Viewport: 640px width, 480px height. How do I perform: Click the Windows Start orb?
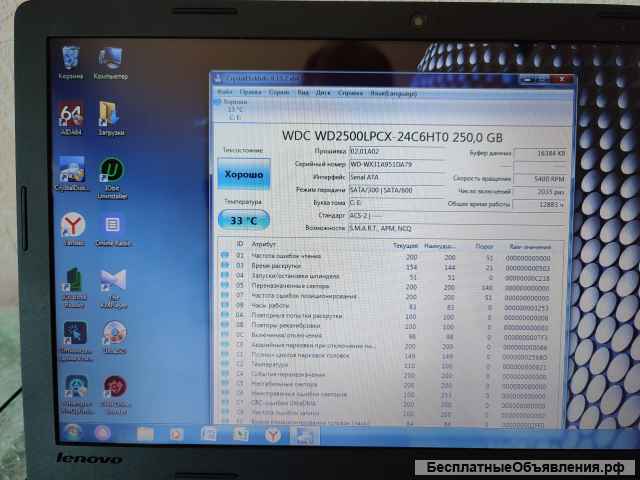(x=72, y=431)
